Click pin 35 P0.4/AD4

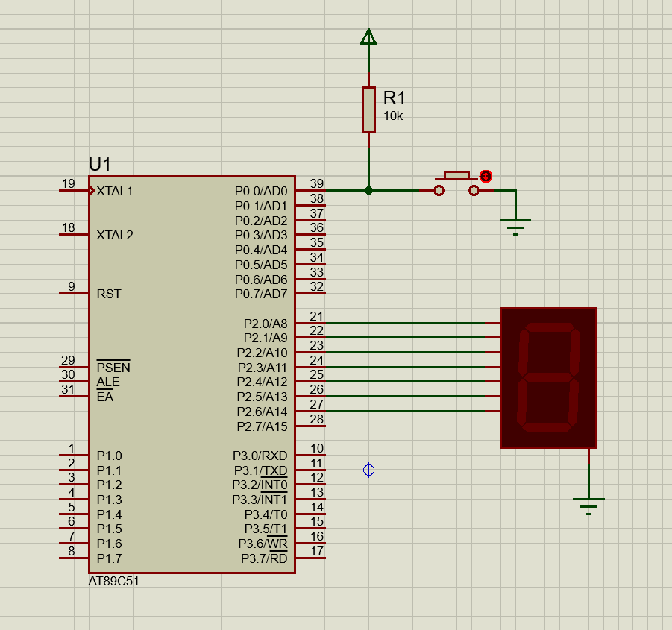(311, 249)
